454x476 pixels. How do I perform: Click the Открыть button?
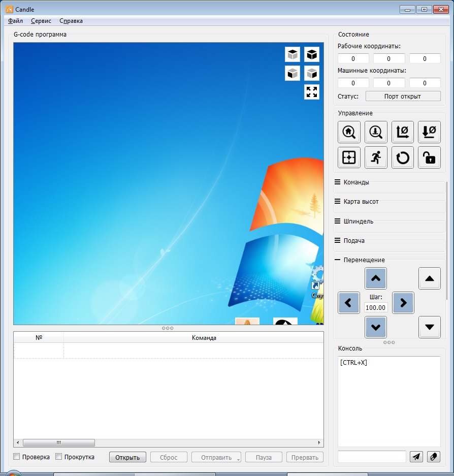pyautogui.click(x=127, y=457)
